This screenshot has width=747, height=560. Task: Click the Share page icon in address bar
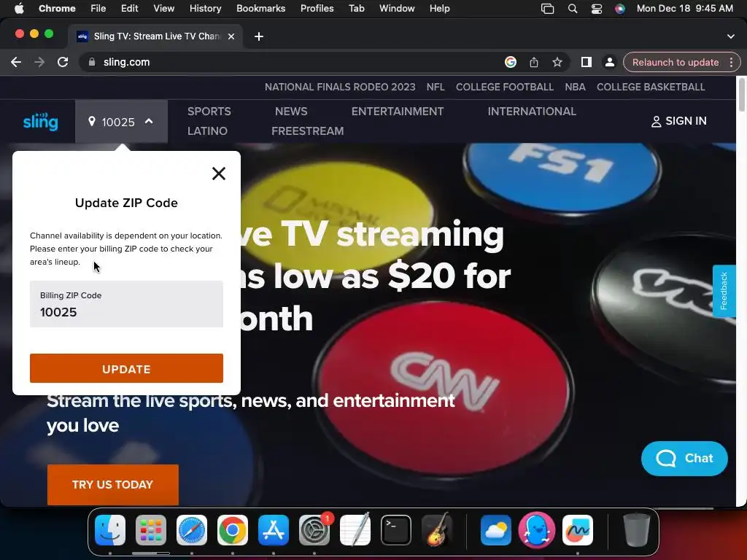coord(533,63)
